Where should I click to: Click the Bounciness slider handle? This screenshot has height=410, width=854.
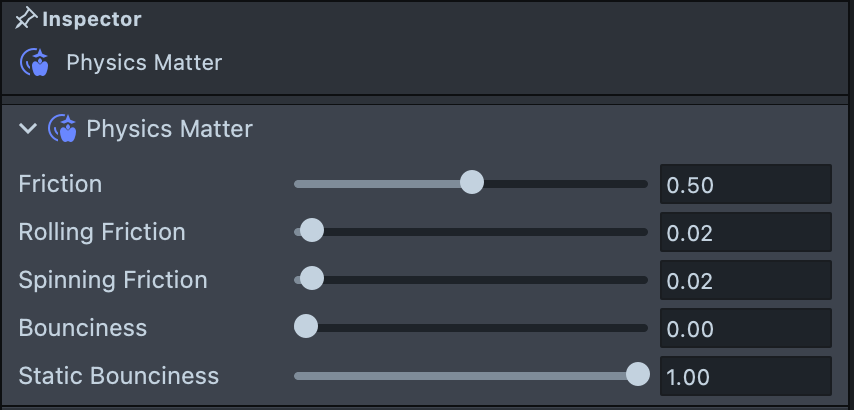[306, 327]
